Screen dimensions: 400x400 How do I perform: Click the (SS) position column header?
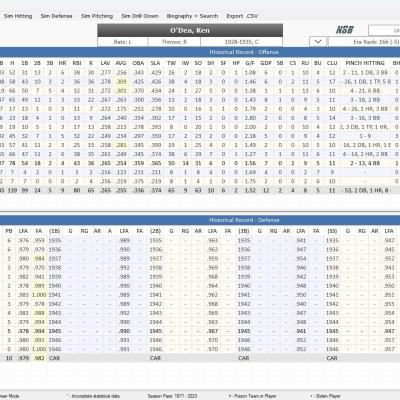(x=332, y=231)
